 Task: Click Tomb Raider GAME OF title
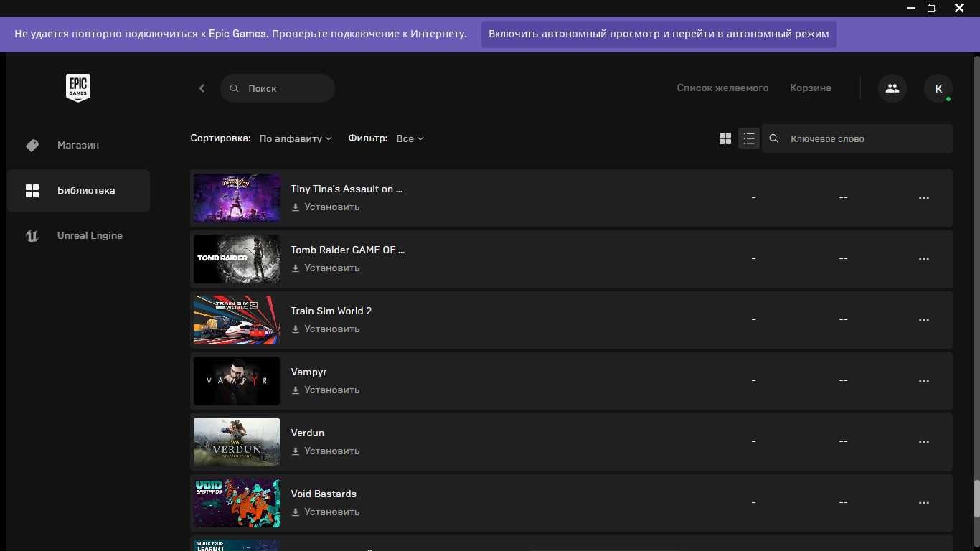pyautogui.click(x=348, y=250)
